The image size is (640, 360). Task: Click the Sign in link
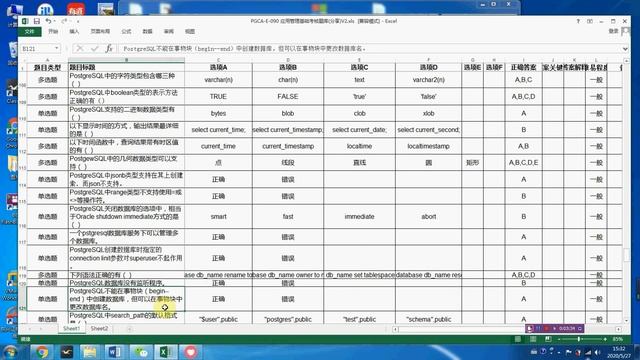[613, 31]
